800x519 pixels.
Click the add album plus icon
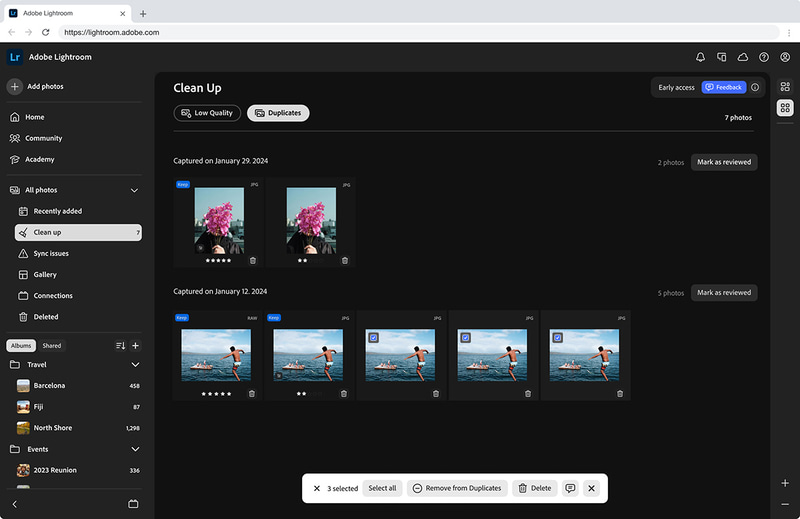pos(135,345)
